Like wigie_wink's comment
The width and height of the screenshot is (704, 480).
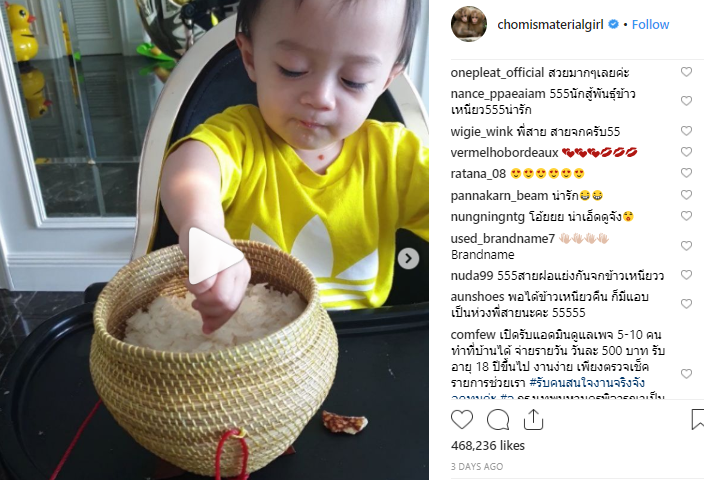coord(686,131)
